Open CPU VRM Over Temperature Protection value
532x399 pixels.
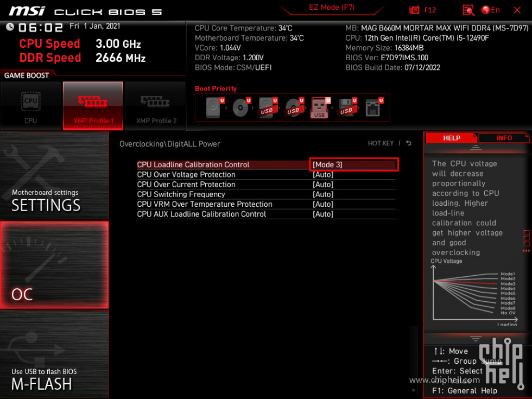point(323,204)
